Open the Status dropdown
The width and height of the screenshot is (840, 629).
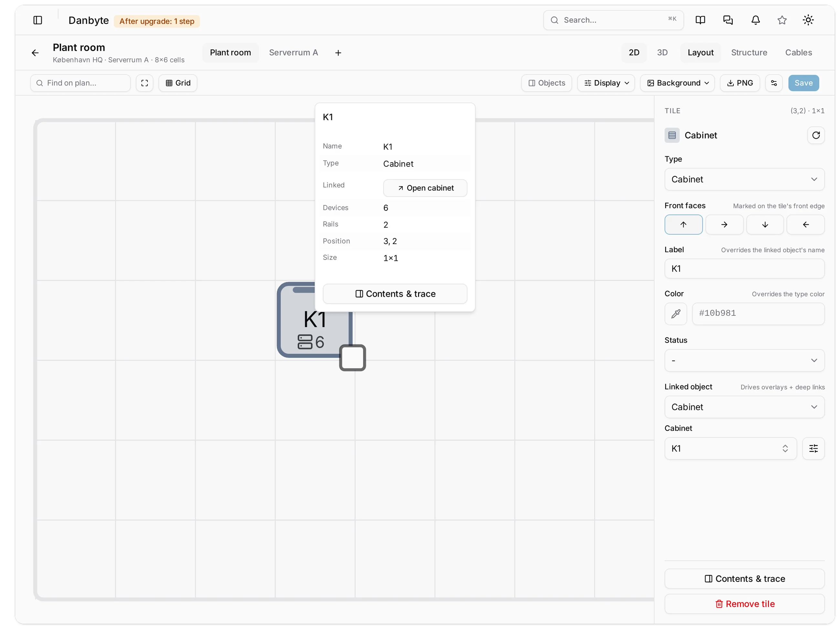pyautogui.click(x=744, y=360)
